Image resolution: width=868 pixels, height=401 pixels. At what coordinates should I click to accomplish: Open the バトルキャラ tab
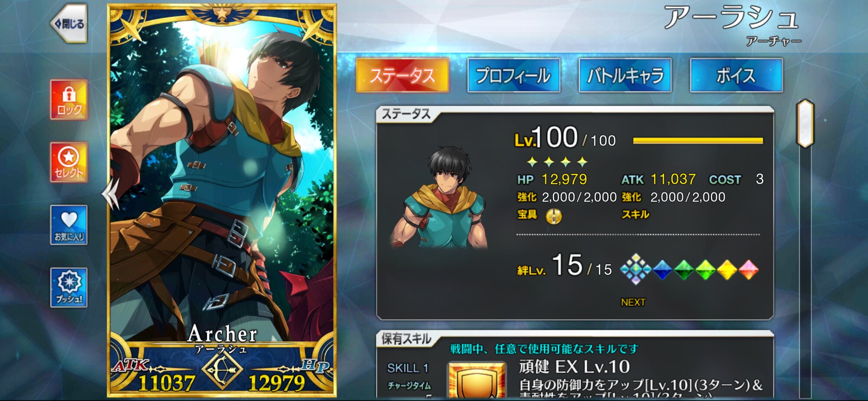pos(625,75)
